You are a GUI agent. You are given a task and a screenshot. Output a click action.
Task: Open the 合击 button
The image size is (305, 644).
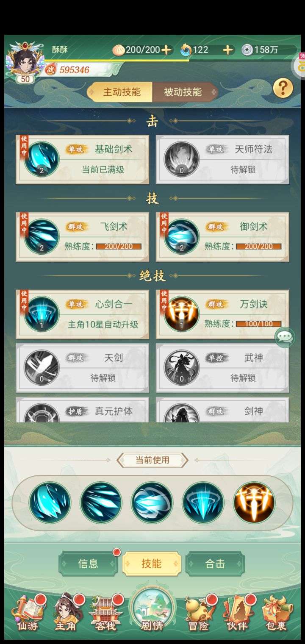point(215,563)
